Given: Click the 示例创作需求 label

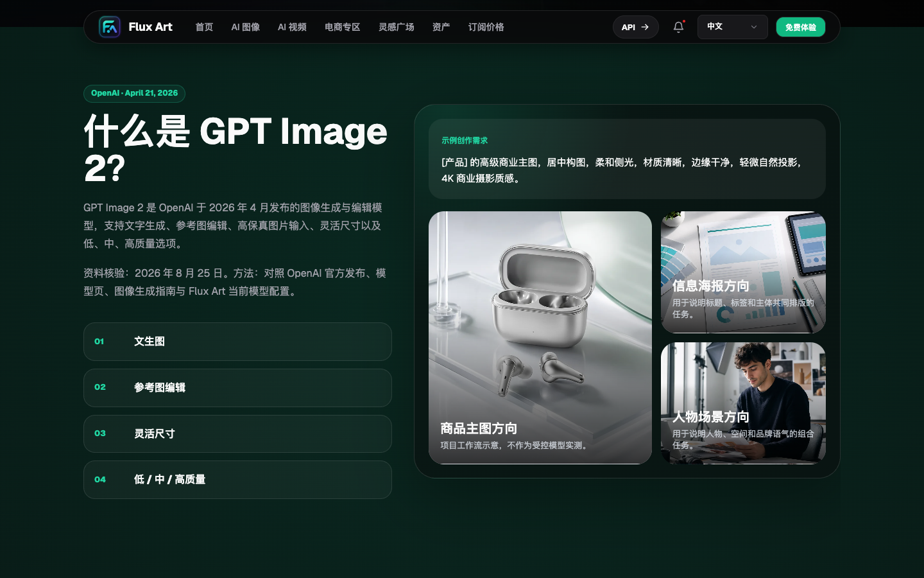Looking at the screenshot, I should pyautogui.click(x=465, y=141).
